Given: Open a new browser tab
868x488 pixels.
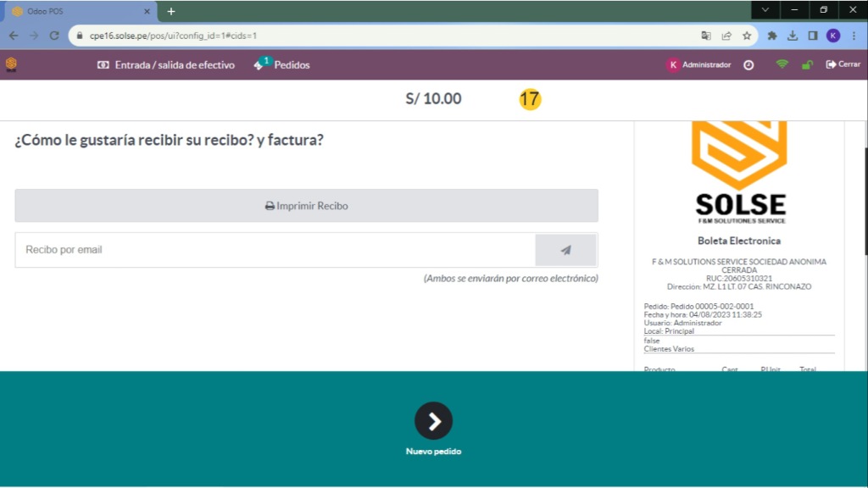Looking at the screenshot, I should click(x=170, y=11).
